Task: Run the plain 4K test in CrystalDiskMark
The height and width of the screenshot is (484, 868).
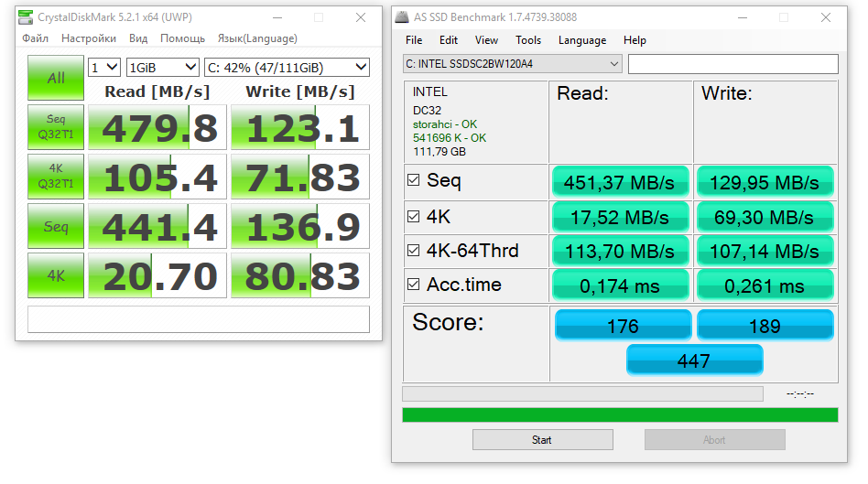Action: pos(56,275)
